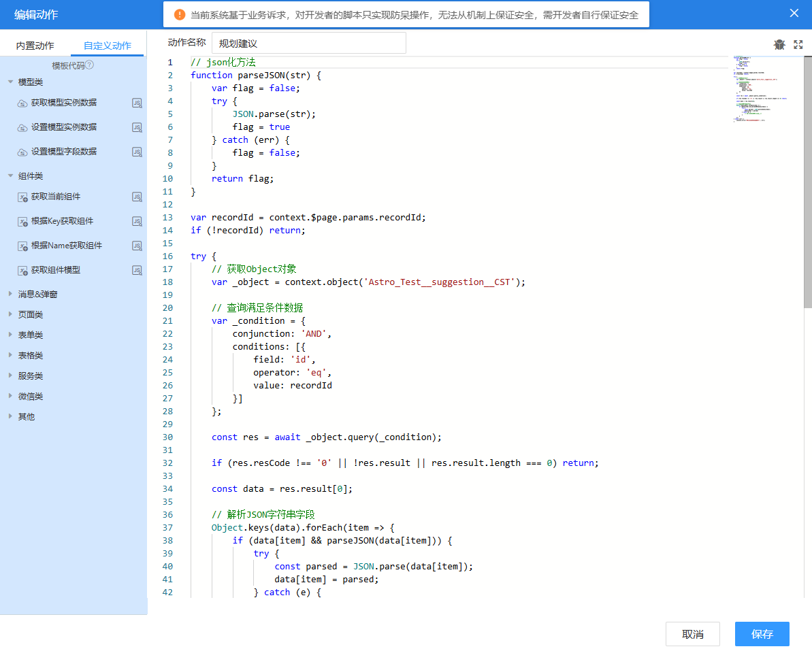This screenshot has width=812, height=651.
Task: Click the warning icon in the notice banner
Action: (179, 14)
